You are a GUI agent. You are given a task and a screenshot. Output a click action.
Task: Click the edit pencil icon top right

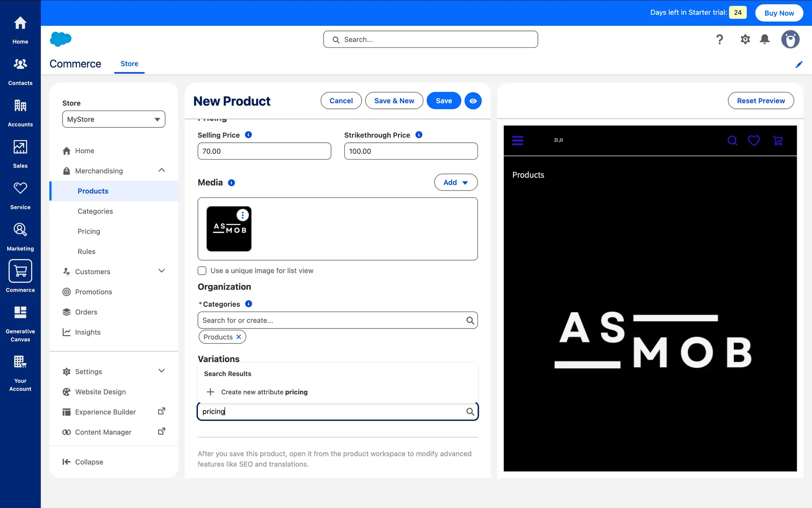pos(799,64)
